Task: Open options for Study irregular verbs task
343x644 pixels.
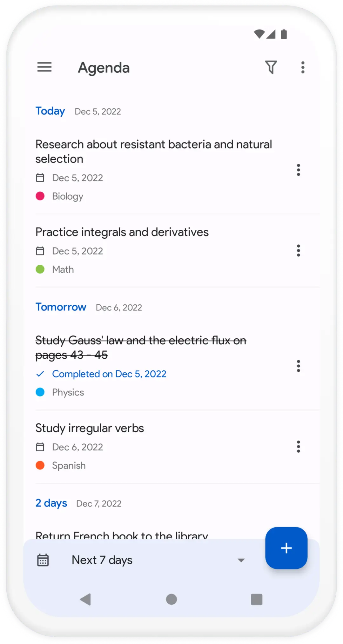Action: (x=298, y=447)
